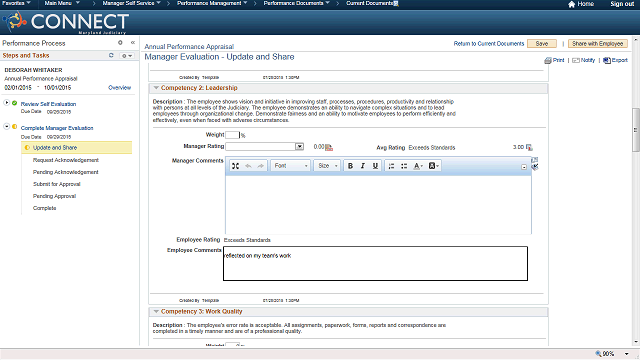Click the Print icon
The image size is (640, 360).
(x=548, y=60)
